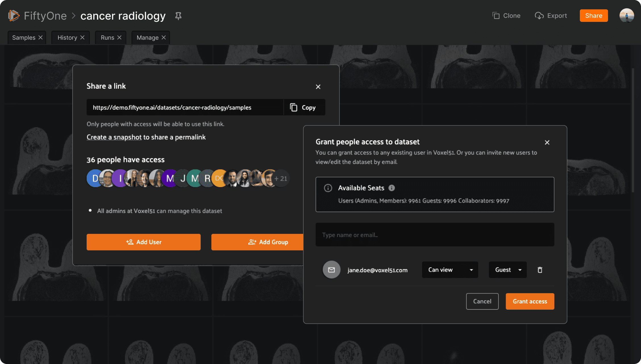
Task: Close the Share a link dialog
Action: [x=318, y=87]
